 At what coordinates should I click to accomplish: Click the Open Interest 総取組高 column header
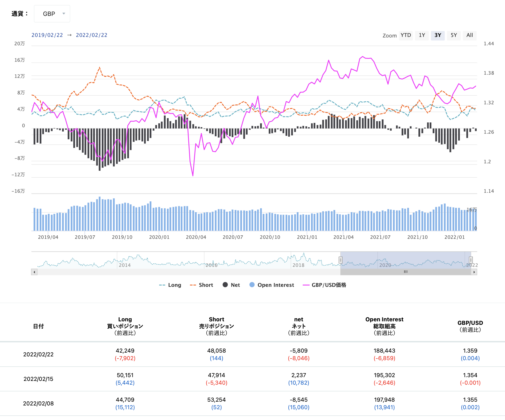pos(384,326)
